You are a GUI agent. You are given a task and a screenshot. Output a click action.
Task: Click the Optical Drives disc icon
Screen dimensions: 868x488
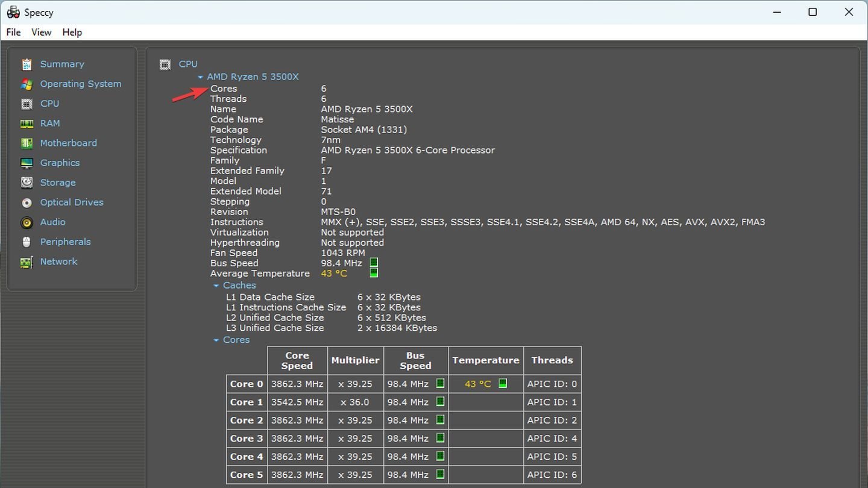pos(27,202)
